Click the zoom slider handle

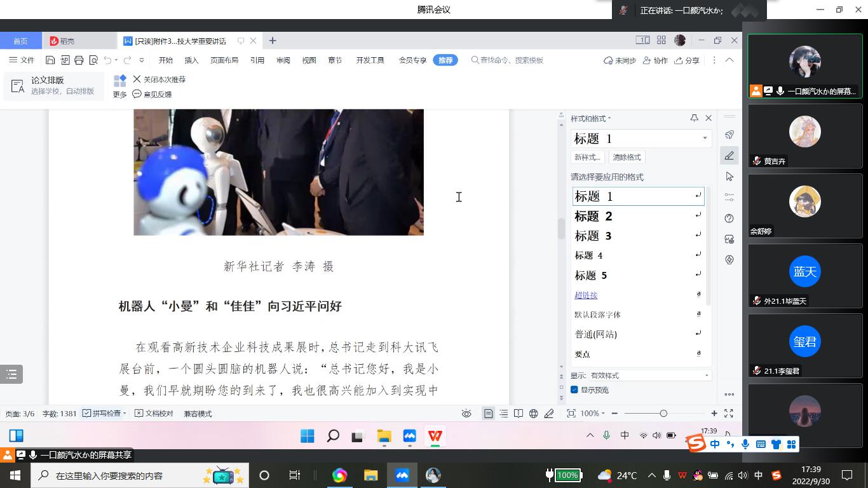point(663,414)
